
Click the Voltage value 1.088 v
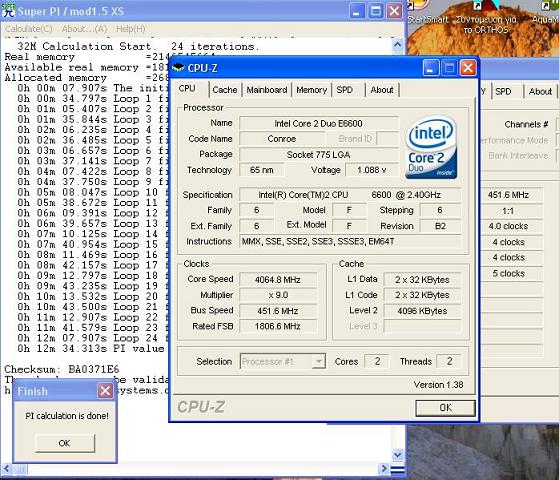(372, 170)
